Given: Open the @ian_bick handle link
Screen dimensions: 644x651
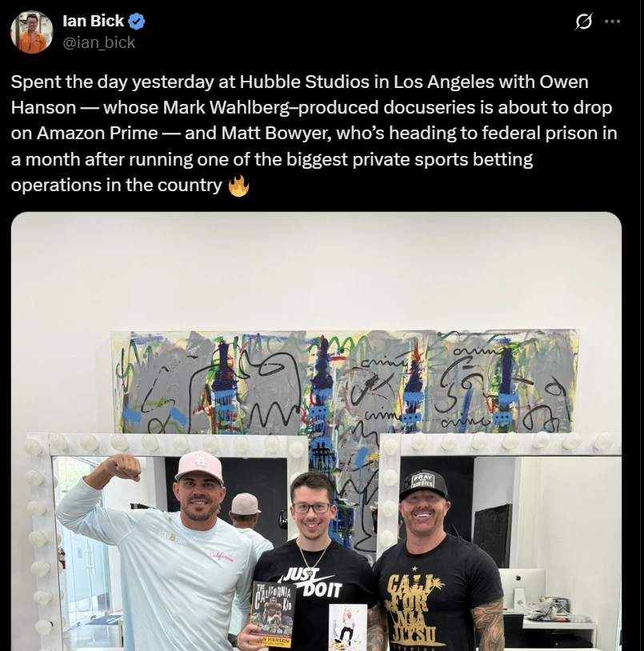Looking at the screenshot, I should click(x=99, y=42).
